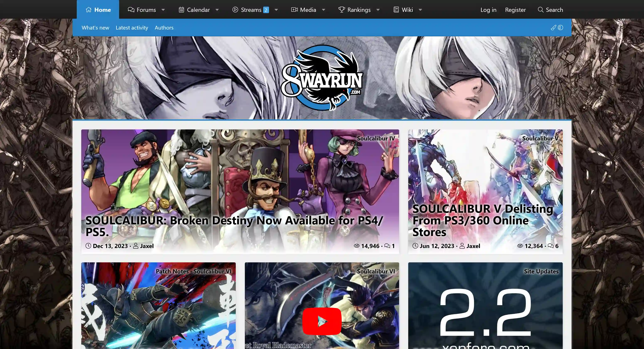644x349 pixels.
Task: Click the 8WayRun crow logo
Action: 322,77
